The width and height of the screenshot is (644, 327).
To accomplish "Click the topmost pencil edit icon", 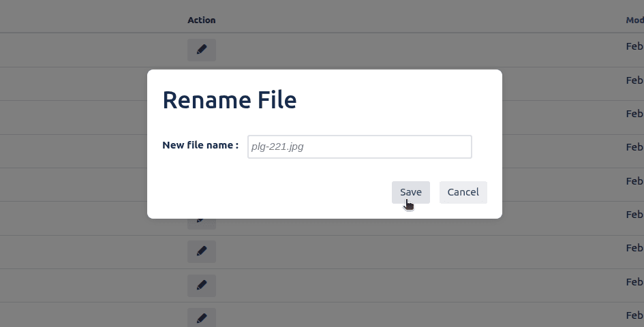I will (x=201, y=50).
